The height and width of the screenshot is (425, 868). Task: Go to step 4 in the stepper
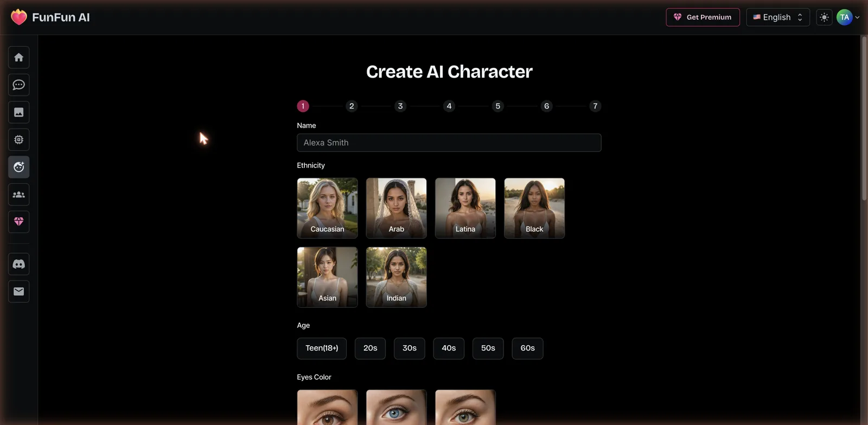point(449,106)
